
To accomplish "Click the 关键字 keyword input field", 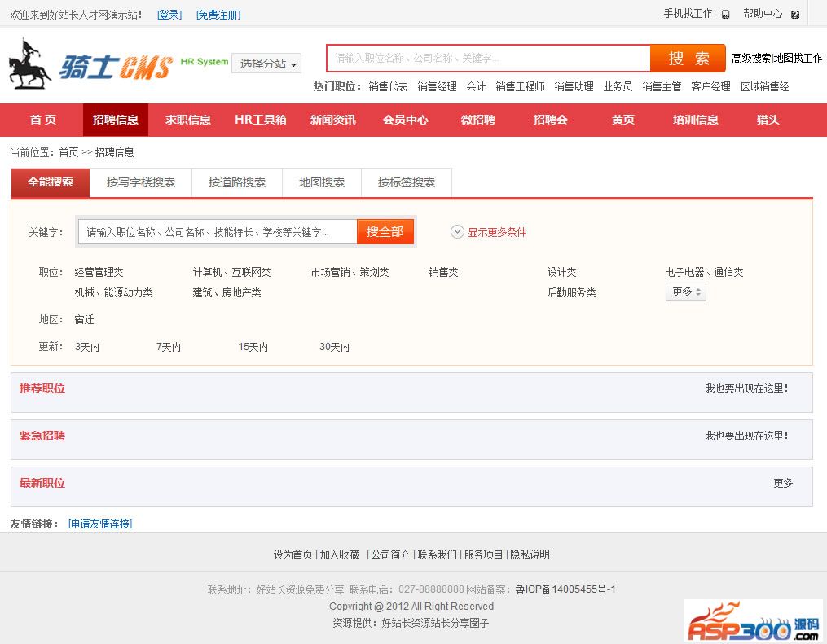I will tap(218, 232).
